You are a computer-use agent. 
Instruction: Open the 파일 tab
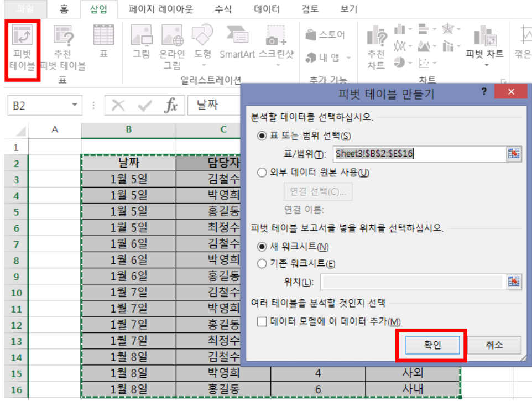[25, 9]
